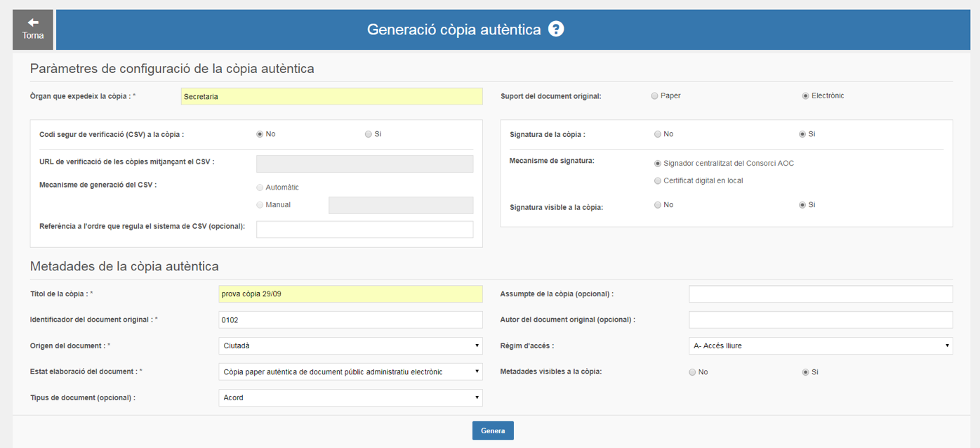Viewport: 980px width, 448px height.
Task: Click the Assumpte de la còpia field
Action: pyautogui.click(x=820, y=294)
